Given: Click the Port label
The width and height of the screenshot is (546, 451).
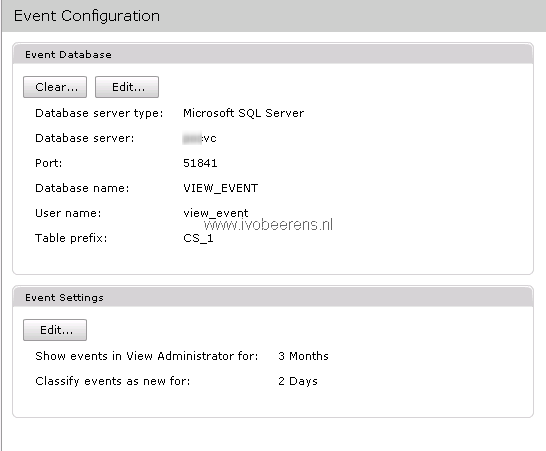Looking at the screenshot, I should [x=49, y=163].
